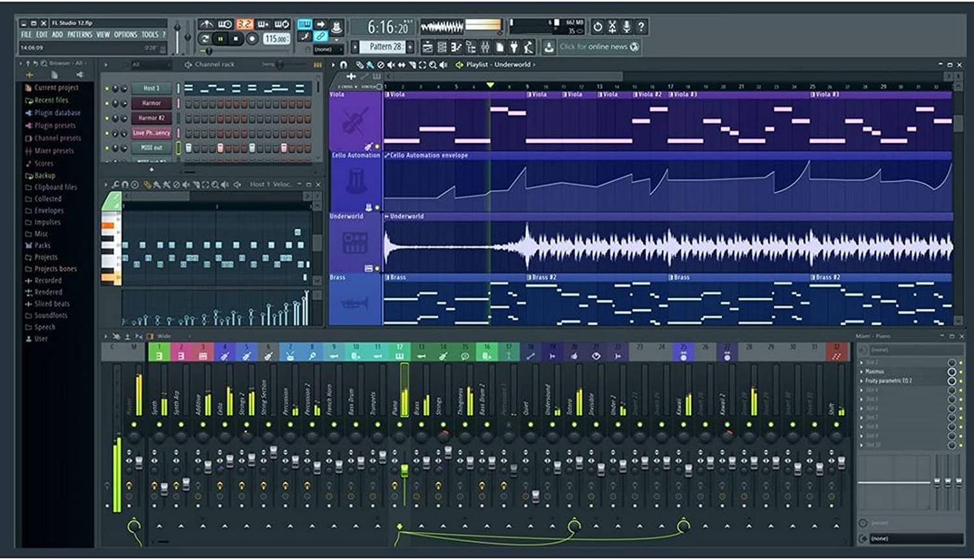Toggle the Harmor channel enable light
Image resolution: width=974 pixels, height=560 pixels.
[x=106, y=103]
